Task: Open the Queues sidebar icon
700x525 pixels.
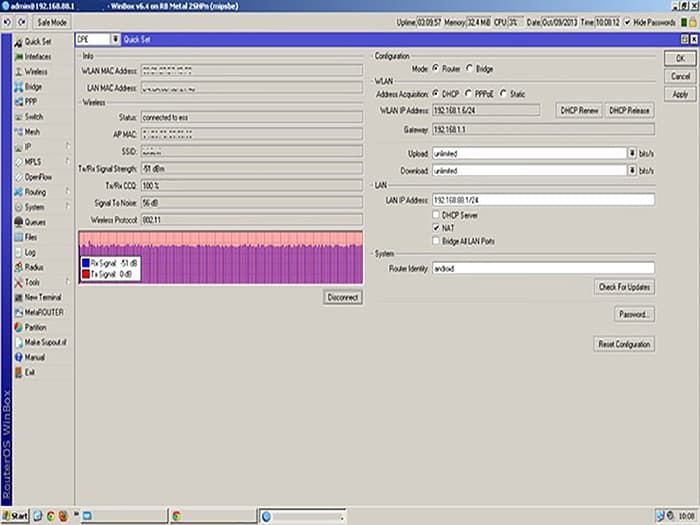Action: click(x=17, y=222)
